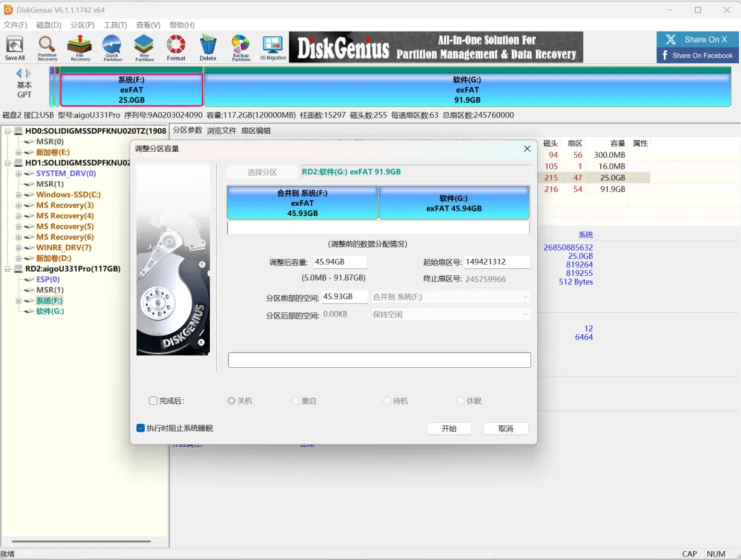The width and height of the screenshot is (741, 560).
Task: Select the 休眠 radio option
Action: 460,401
